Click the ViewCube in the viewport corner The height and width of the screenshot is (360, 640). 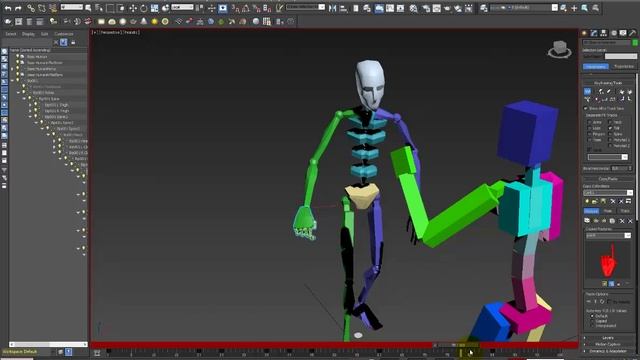point(560,49)
